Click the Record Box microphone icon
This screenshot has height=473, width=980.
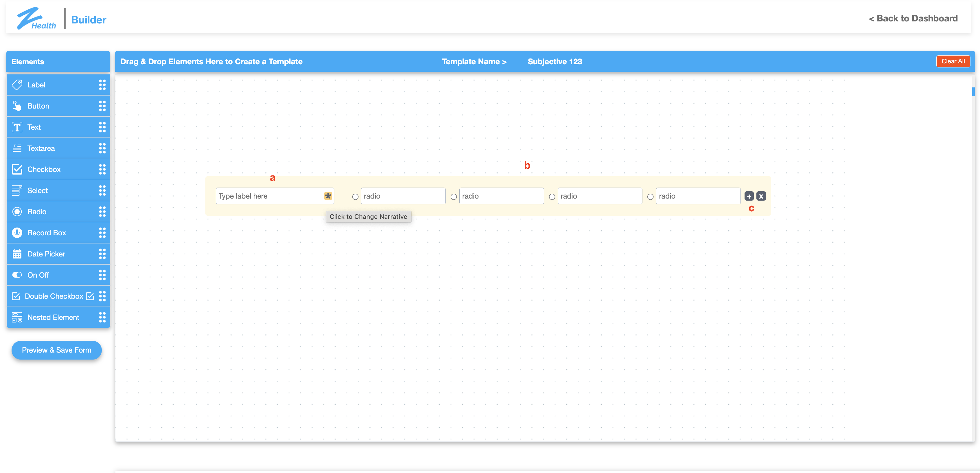17,233
